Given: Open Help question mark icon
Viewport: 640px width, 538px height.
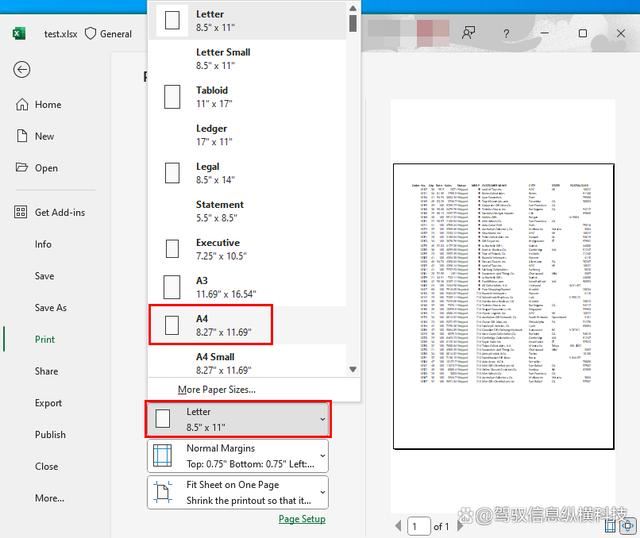Looking at the screenshot, I should tap(506, 33).
